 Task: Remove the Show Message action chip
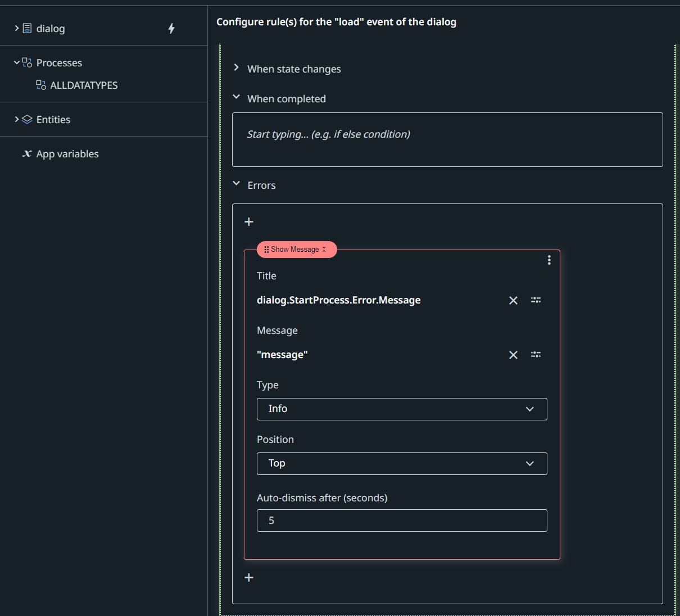tap(324, 249)
